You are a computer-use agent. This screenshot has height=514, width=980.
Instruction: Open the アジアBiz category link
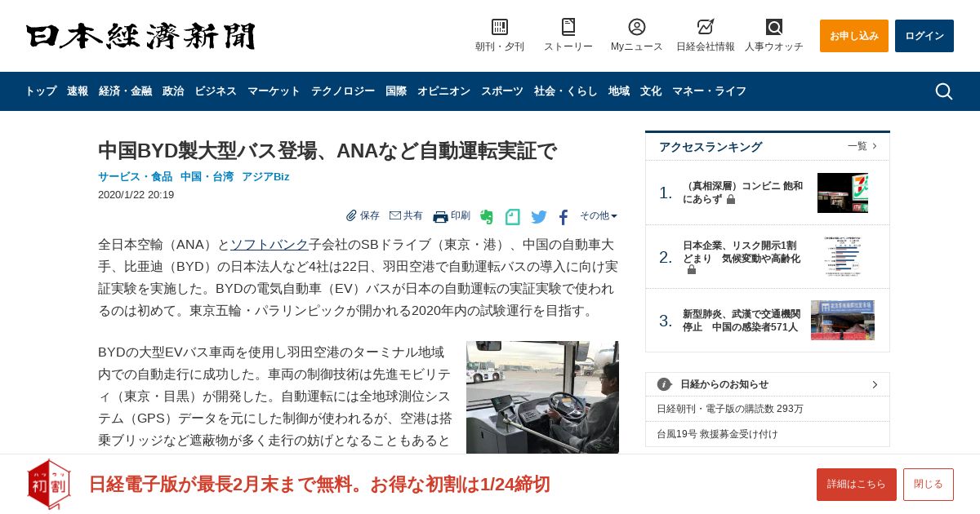pos(265,177)
